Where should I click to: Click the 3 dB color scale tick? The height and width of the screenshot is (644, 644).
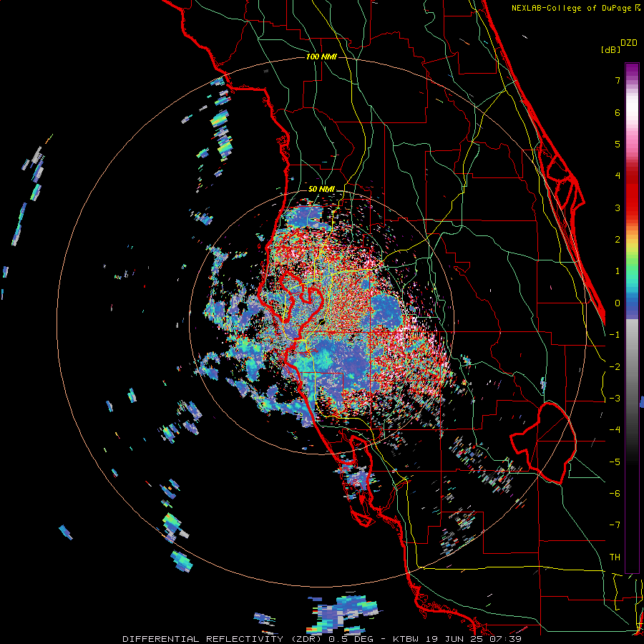click(x=618, y=208)
